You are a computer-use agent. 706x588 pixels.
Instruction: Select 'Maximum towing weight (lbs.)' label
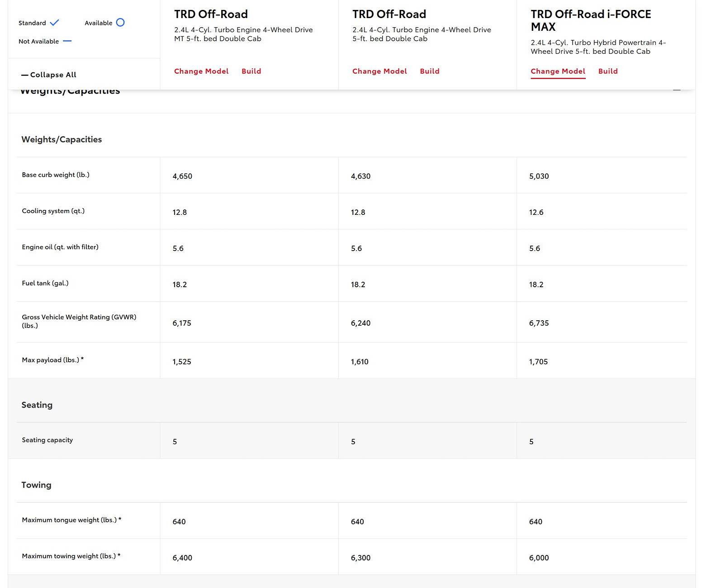pyautogui.click(x=71, y=556)
